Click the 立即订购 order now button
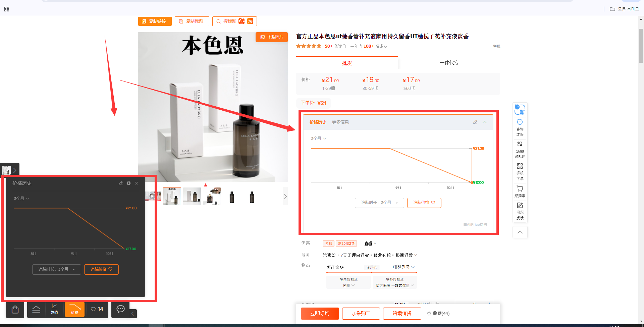The image size is (644, 327). 320,313
